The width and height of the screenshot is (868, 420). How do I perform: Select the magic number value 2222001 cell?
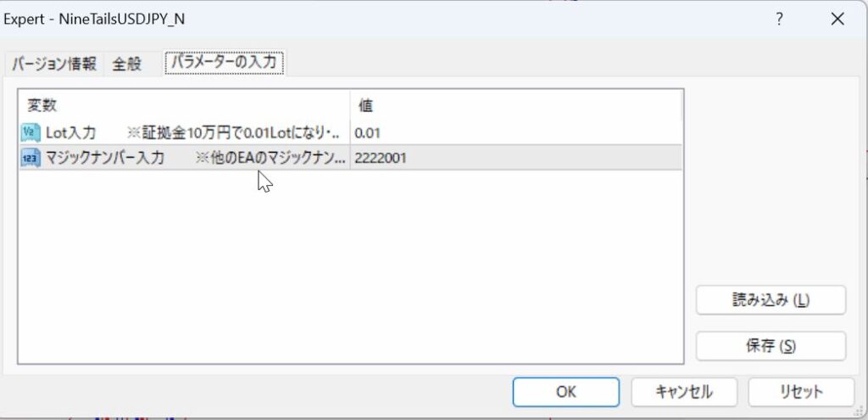point(516,158)
